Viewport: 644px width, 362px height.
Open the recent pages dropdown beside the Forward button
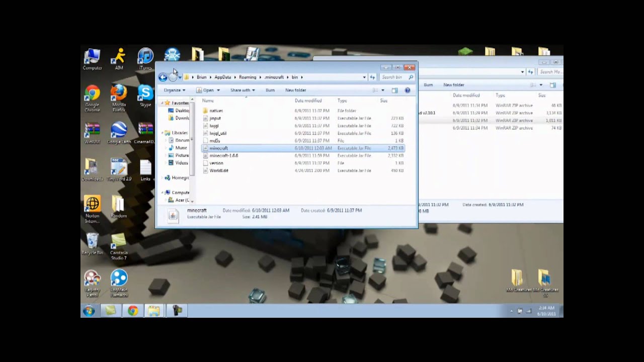click(x=180, y=77)
